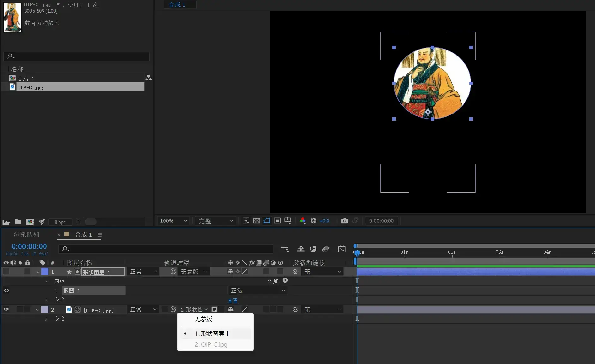Viewport: 595px width, 364px height.
Task: Open 无蒙版 track matte dropdown
Action: pyautogui.click(x=194, y=272)
